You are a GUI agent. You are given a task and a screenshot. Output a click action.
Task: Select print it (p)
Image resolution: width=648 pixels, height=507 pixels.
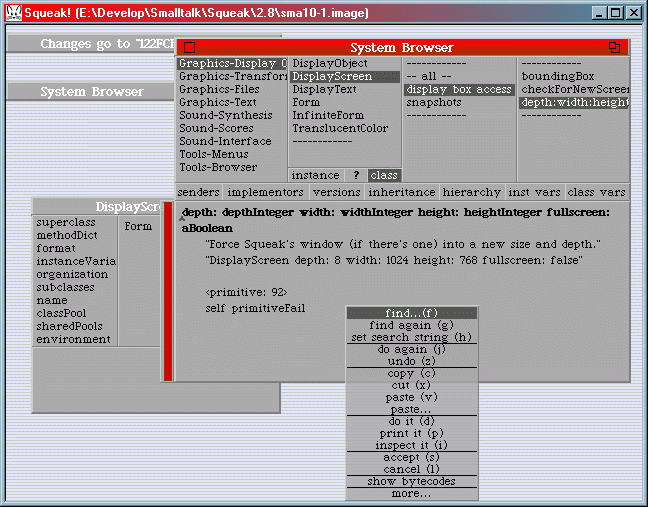click(412, 433)
